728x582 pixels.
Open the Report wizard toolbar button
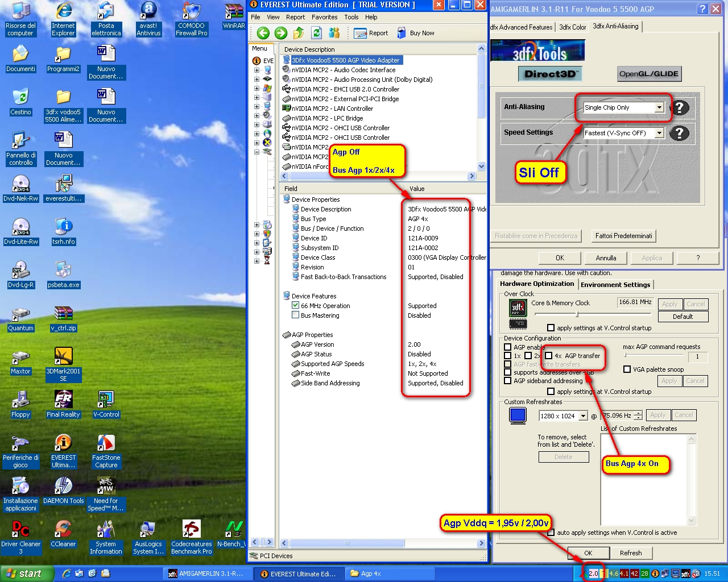point(371,33)
